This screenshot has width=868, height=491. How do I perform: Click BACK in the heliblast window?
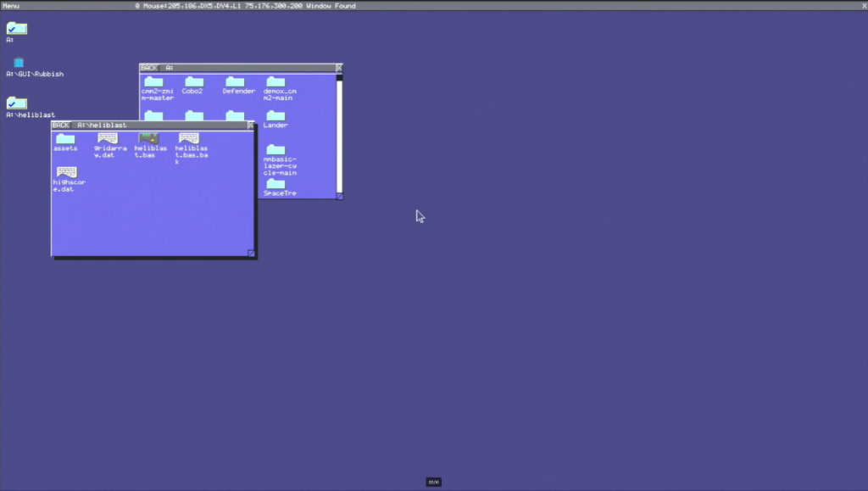pos(61,125)
